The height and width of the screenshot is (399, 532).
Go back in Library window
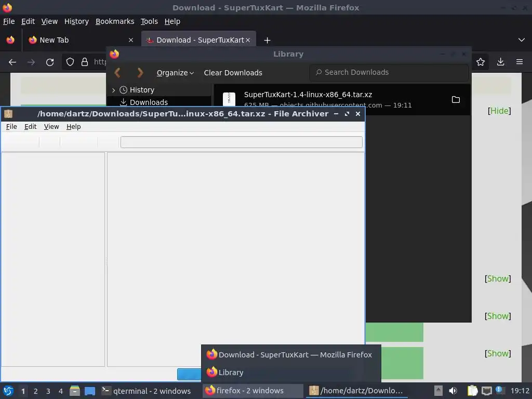118,73
